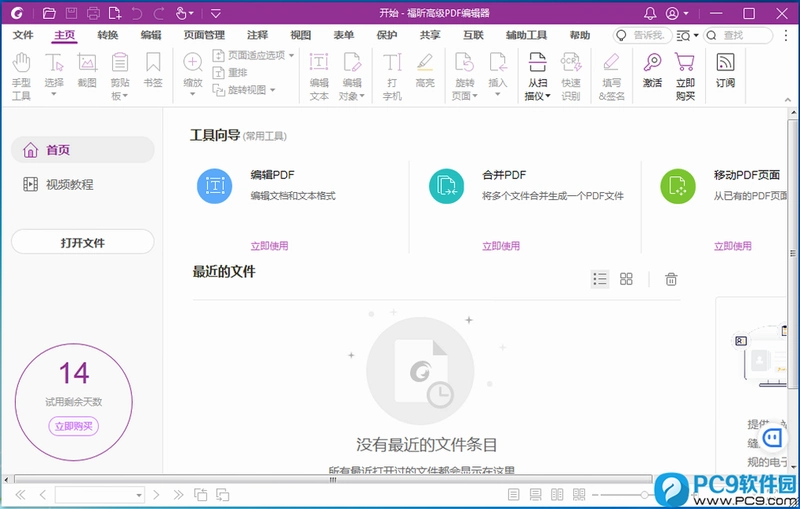Select the 高亮 highlight tool

point(424,70)
